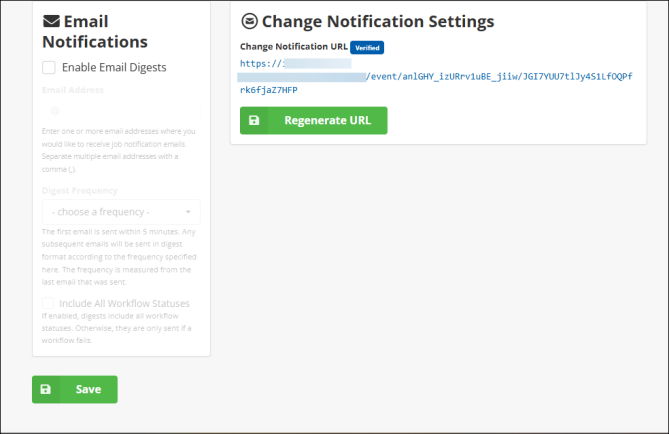This screenshot has height=434, width=669.
Task: Click the Change Notification Settings heading icon
Action: point(249,21)
